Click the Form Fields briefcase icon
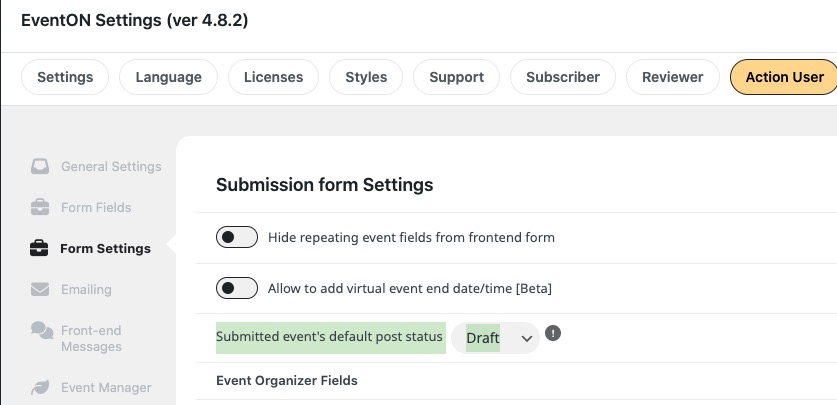The height and width of the screenshot is (405, 837). pyautogui.click(x=40, y=208)
